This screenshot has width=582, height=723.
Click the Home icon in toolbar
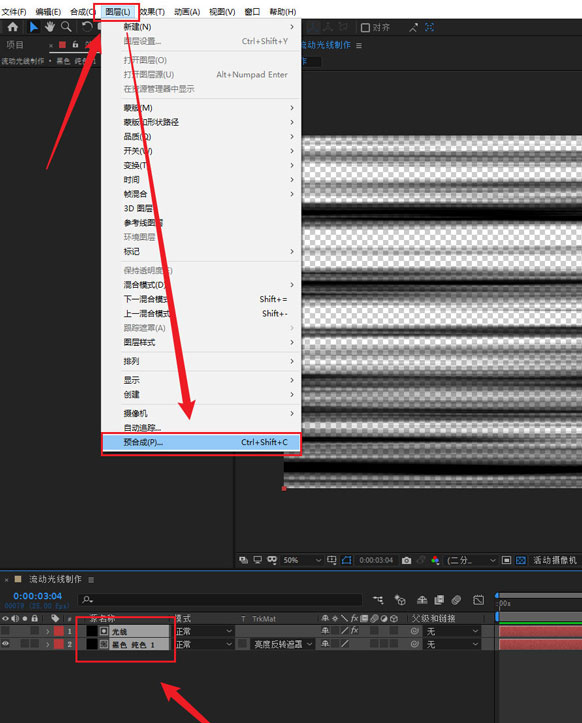pyautogui.click(x=12, y=27)
